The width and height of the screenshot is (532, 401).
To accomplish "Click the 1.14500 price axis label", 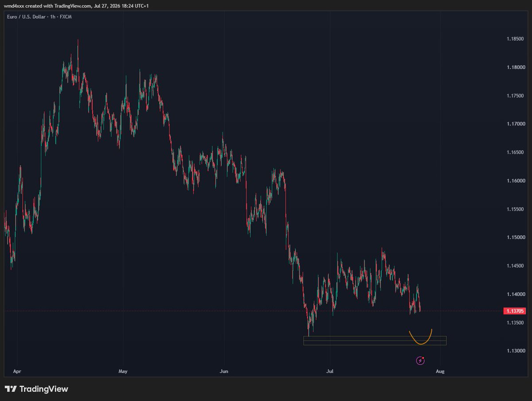I will [515, 266].
